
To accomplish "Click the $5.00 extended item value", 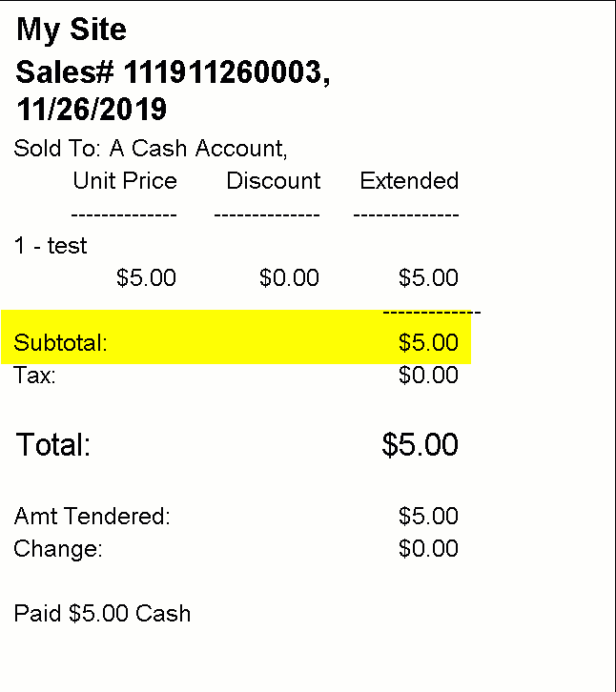I will [428, 277].
